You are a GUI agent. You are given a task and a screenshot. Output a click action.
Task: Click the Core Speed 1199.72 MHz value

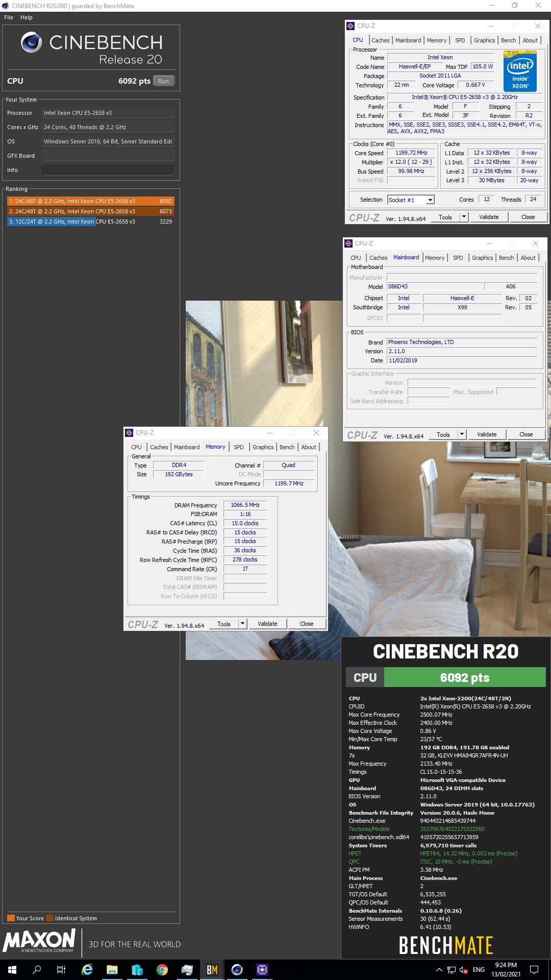[x=411, y=153]
